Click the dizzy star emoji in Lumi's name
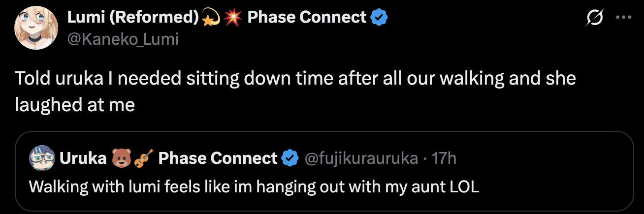Viewport: 644px width, 214px height. [210, 18]
